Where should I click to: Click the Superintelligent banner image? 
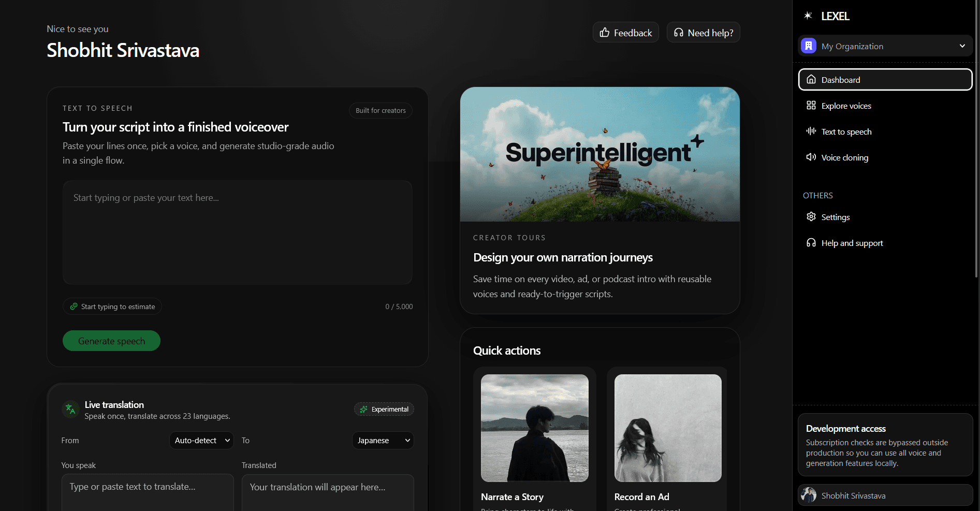click(600, 154)
